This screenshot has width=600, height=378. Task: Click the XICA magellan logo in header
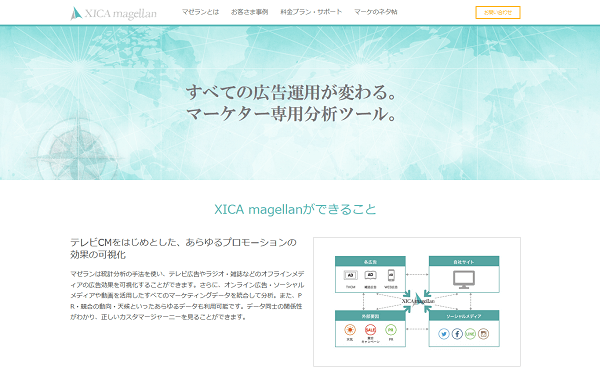pos(114,13)
